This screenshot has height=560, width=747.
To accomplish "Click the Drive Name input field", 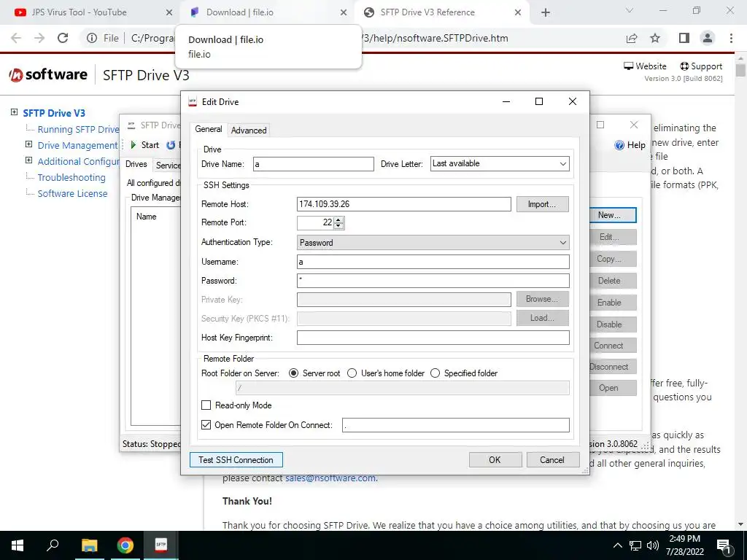I will 314,164.
